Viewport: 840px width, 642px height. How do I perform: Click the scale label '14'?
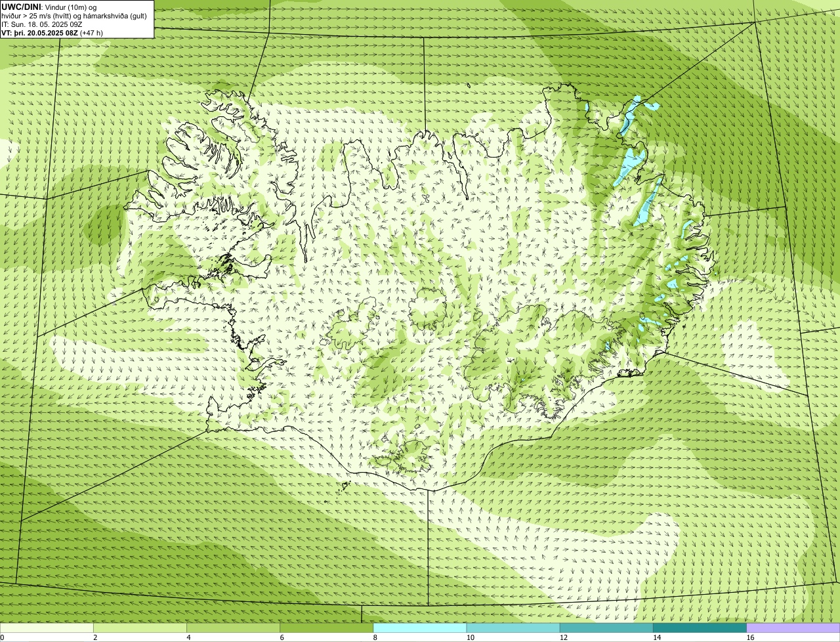657,637
